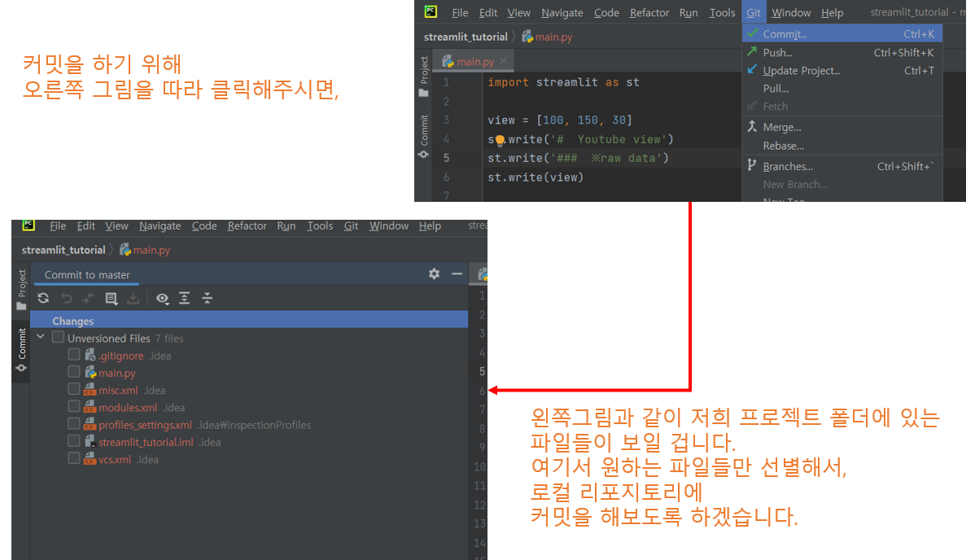975x560 pixels.
Task: Select the Changes node in the Commit panel
Action: (x=249, y=321)
